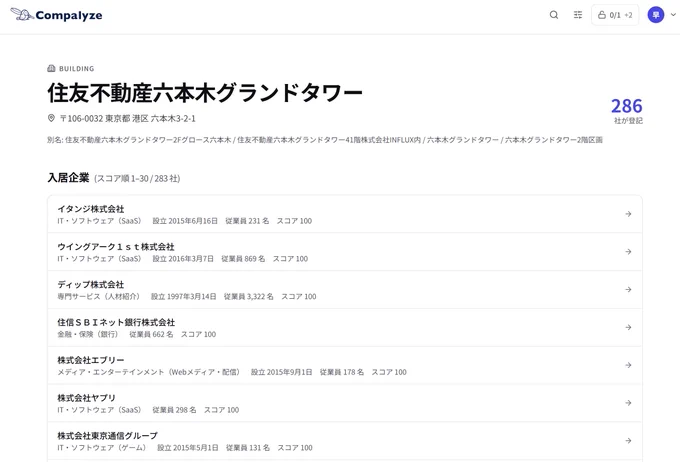Image resolution: width=680 pixels, height=462 pixels.
Task: Open the 株式会社エブリー company row
Action: point(345,365)
